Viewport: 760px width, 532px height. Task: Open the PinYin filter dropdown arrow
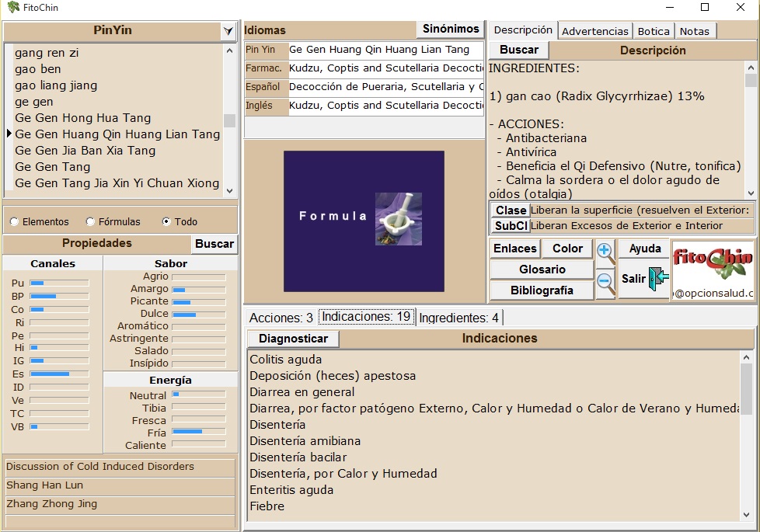click(x=228, y=32)
